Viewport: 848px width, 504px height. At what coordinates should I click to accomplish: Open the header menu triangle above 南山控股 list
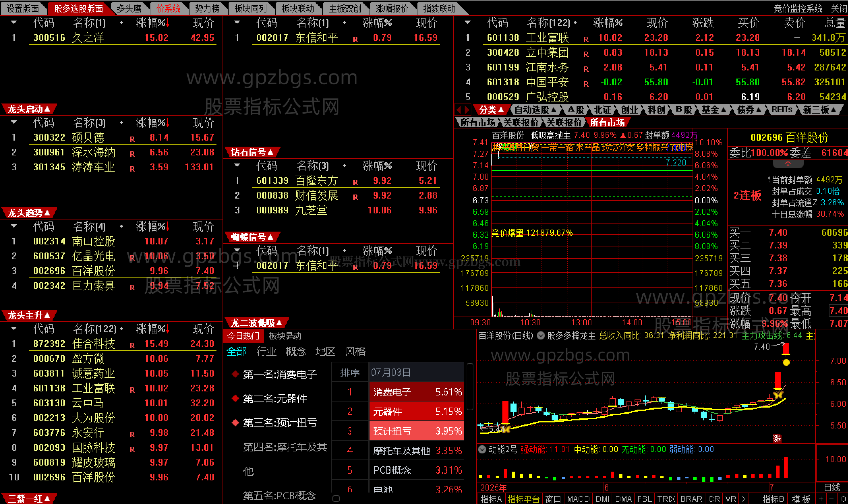(14, 226)
